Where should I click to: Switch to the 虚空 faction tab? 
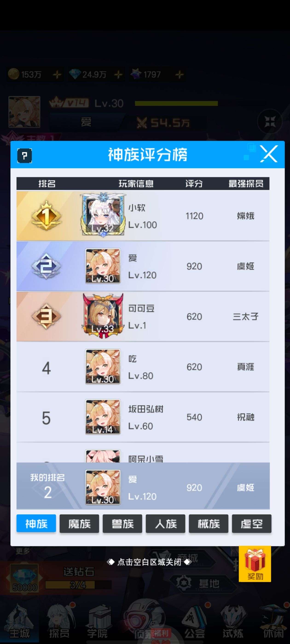click(x=252, y=523)
